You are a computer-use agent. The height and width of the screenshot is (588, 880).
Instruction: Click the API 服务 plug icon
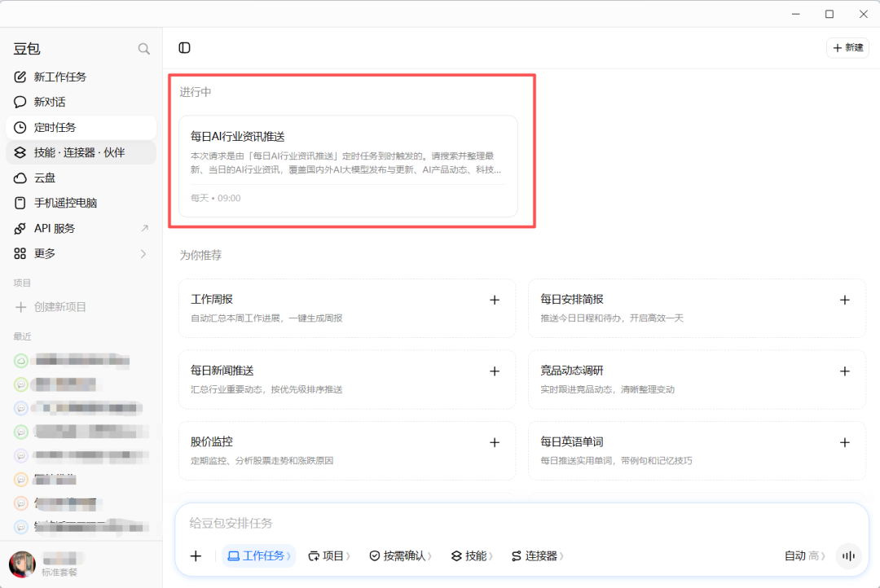click(20, 228)
